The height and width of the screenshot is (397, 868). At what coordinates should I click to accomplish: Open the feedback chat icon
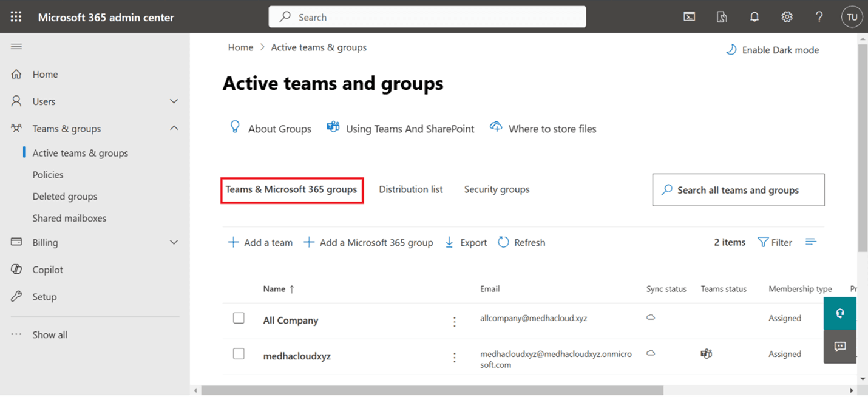point(839,347)
